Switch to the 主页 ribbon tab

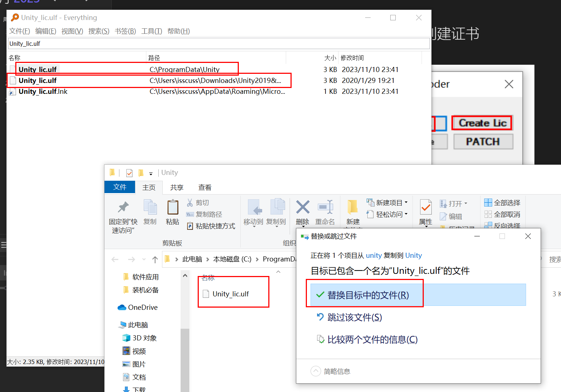point(149,187)
